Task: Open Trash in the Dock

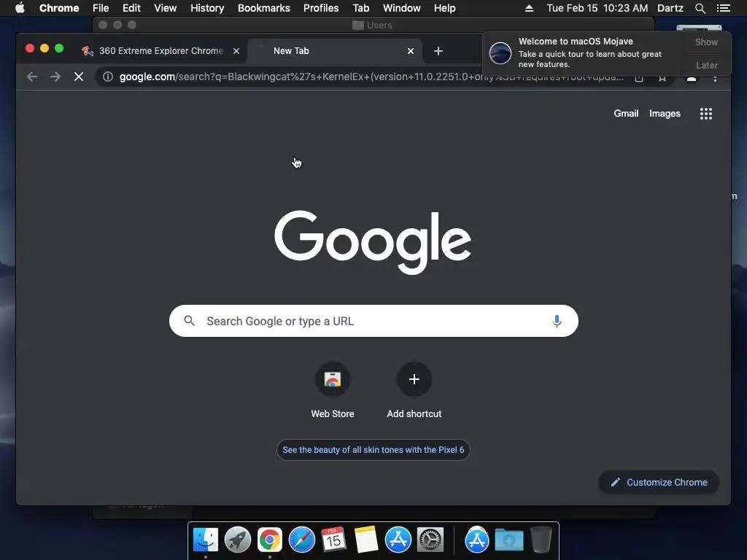Action: [541, 540]
